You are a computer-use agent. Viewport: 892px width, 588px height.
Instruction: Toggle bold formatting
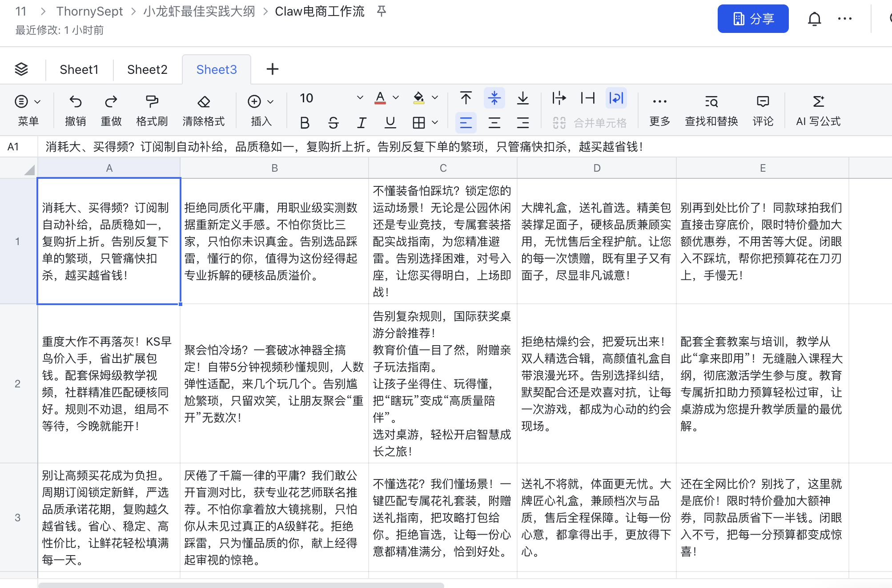[305, 123]
